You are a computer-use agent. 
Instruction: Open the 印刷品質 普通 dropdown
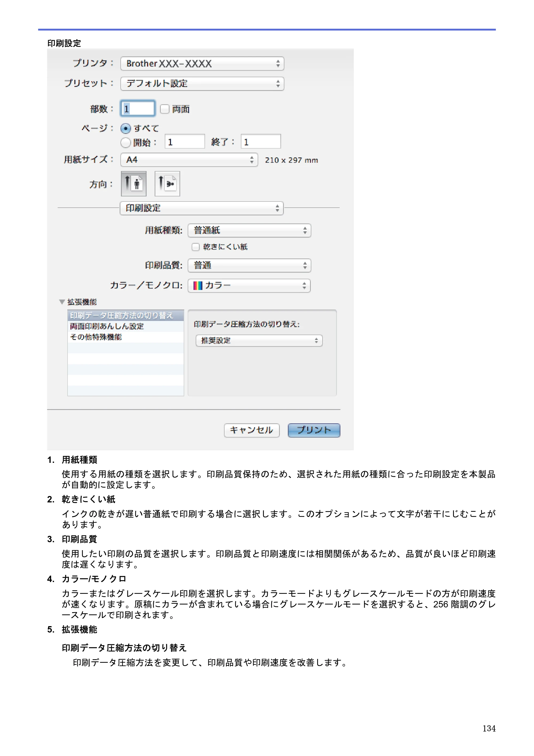click(x=249, y=265)
